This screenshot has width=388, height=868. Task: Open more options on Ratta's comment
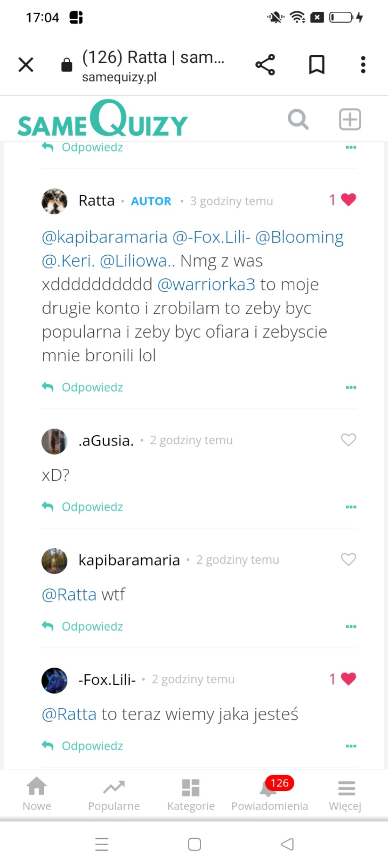click(351, 387)
